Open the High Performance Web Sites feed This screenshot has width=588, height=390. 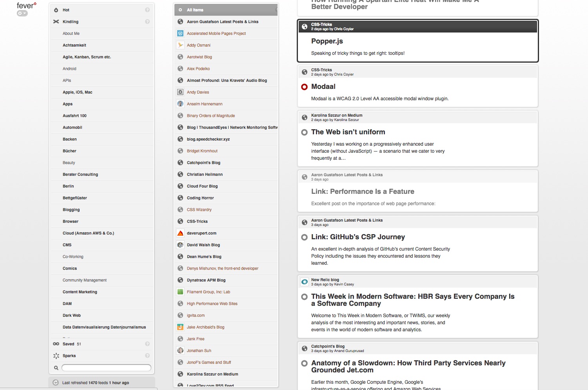click(226, 303)
